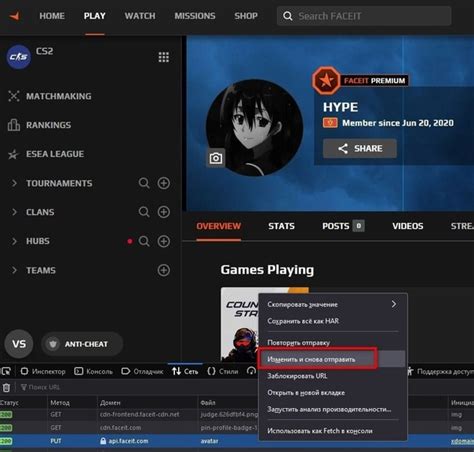Open the ESEA LEAGUE sidebar link
This screenshot has height=452, width=474.
(55, 154)
